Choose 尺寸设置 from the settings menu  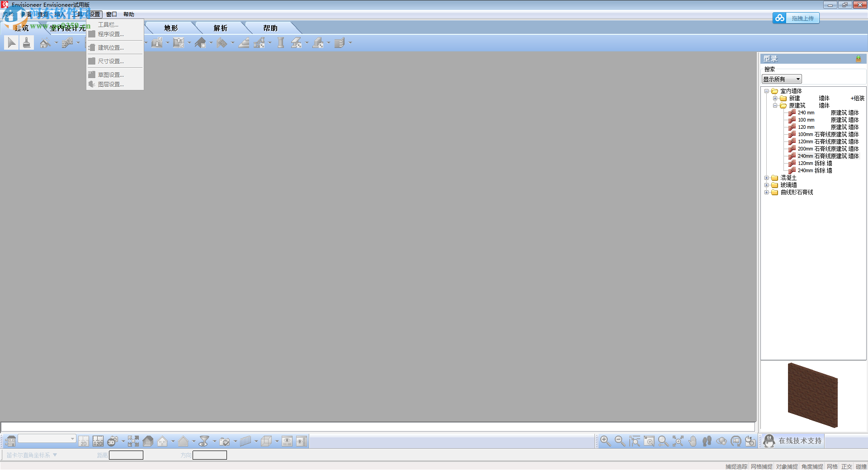coord(115,61)
